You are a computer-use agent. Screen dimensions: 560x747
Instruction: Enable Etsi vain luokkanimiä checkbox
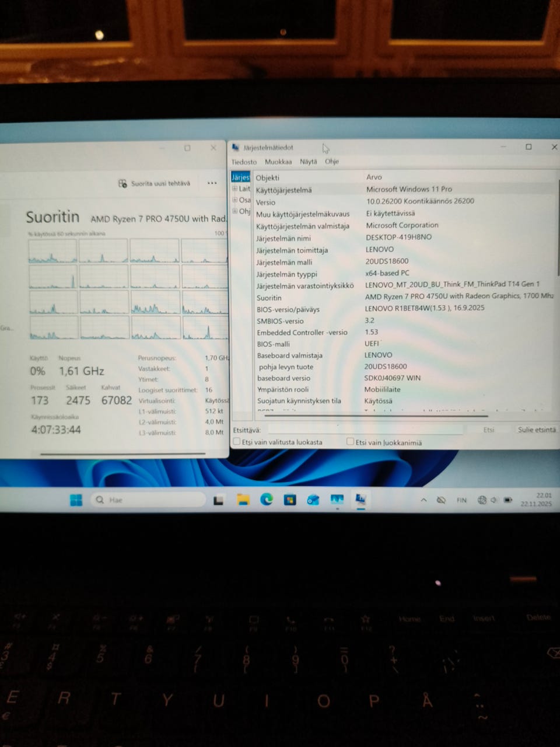coord(350,442)
